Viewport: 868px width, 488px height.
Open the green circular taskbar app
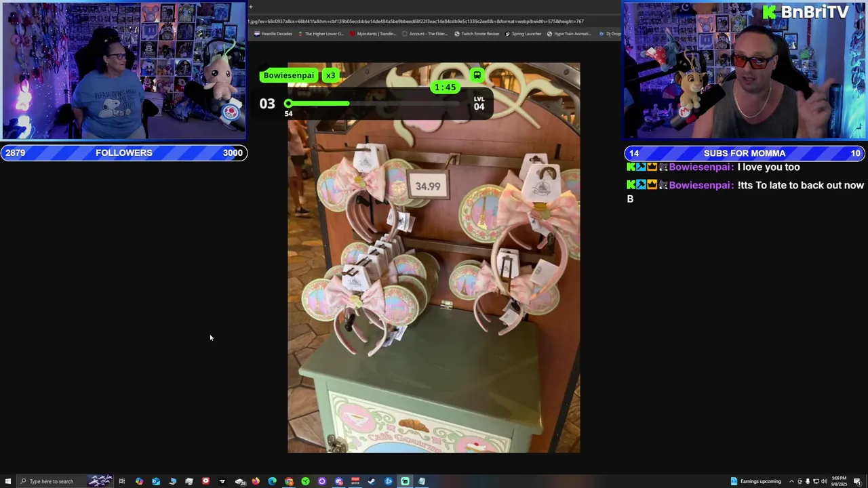[x=305, y=481]
